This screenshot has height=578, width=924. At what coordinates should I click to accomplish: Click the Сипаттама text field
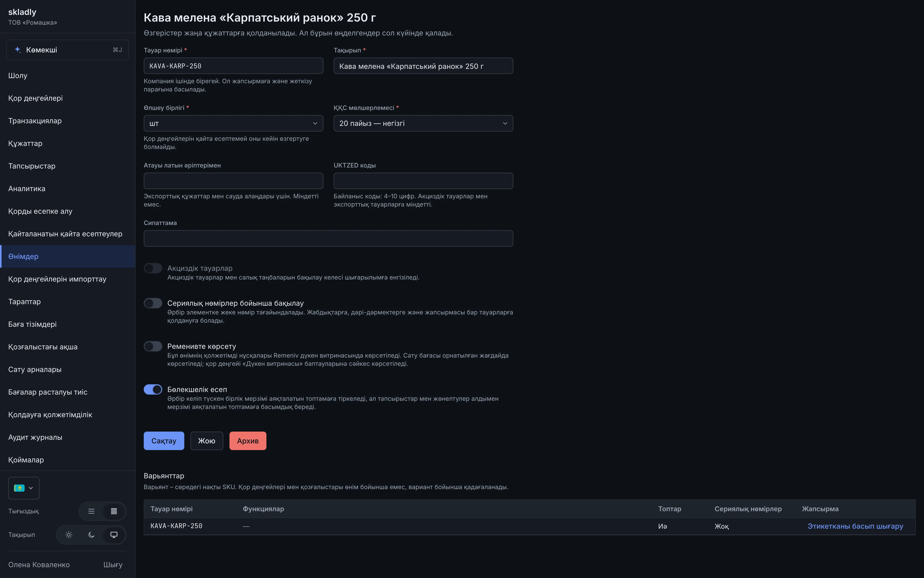click(328, 238)
